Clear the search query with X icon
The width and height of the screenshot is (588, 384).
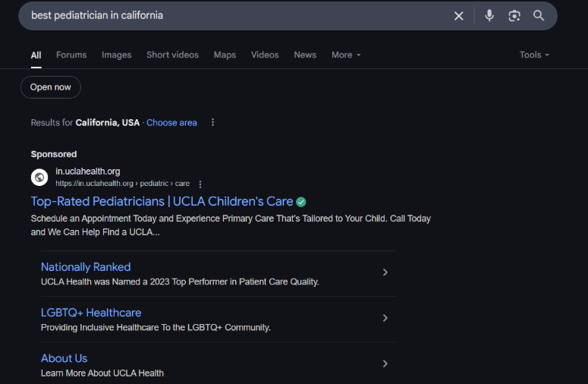458,16
